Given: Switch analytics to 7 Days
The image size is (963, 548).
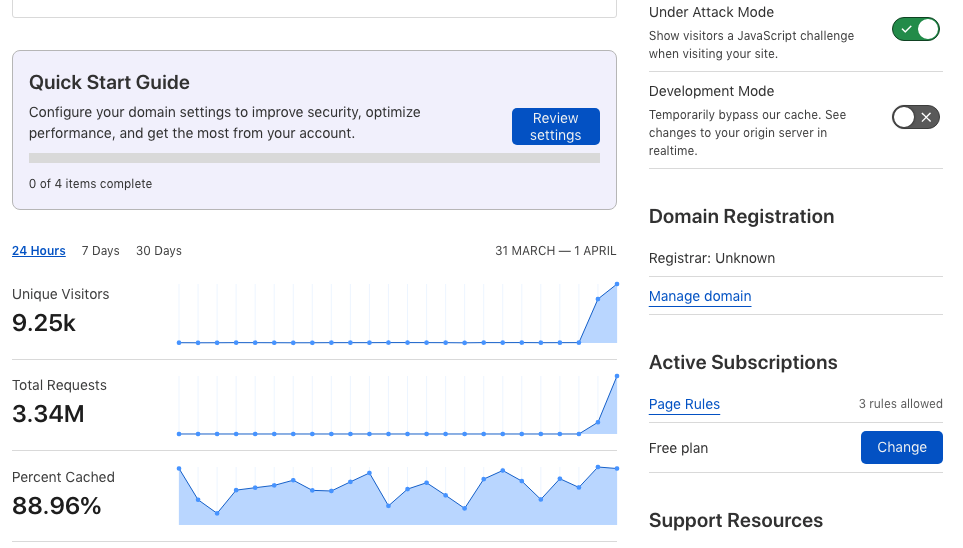Looking at the screenshot, I should click(x=100, y=251).
